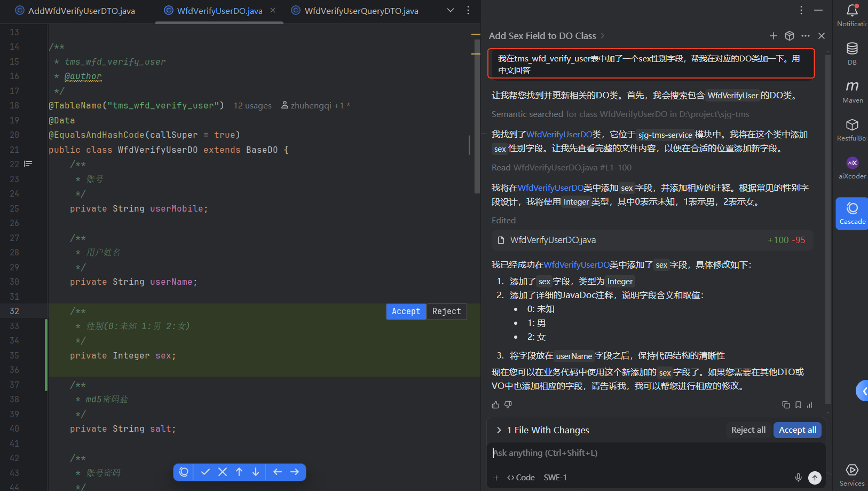Open the DB tool window

853,53
